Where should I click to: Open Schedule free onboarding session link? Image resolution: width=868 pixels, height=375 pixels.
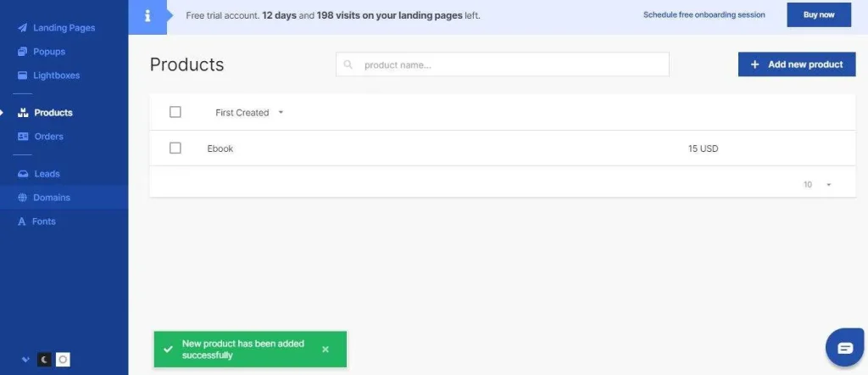[704, 15]
